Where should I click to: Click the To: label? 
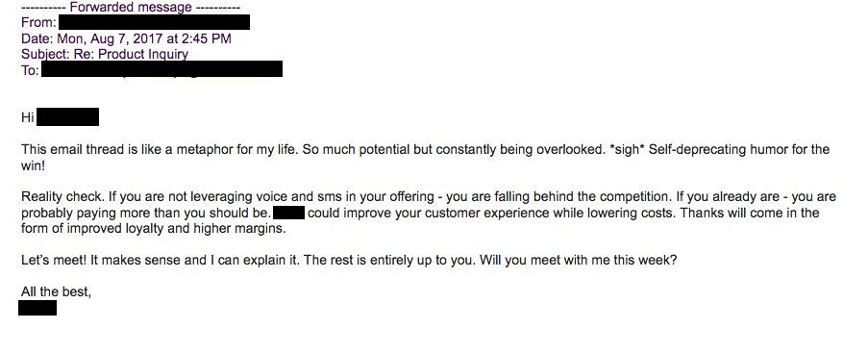[30, 70]
